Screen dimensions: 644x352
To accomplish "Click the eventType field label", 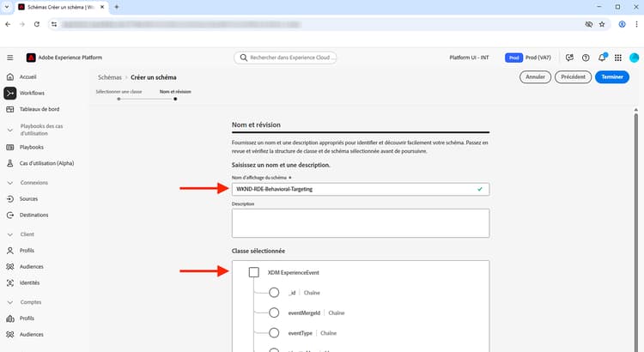I will pos(301,333).
